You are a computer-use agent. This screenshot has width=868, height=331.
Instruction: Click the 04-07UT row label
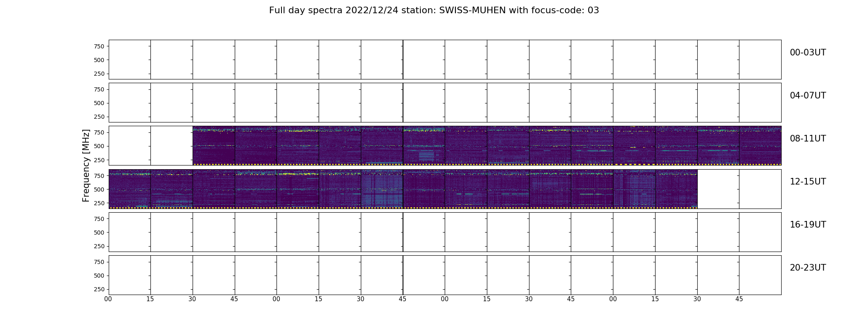click(x=808, y=96)
